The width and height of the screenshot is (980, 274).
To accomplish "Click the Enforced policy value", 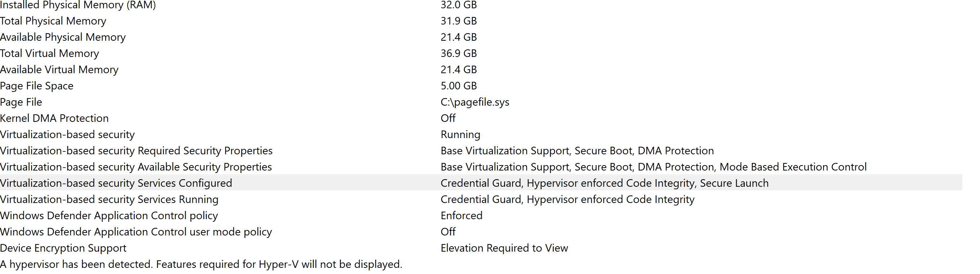I will [x=461, y=216].
